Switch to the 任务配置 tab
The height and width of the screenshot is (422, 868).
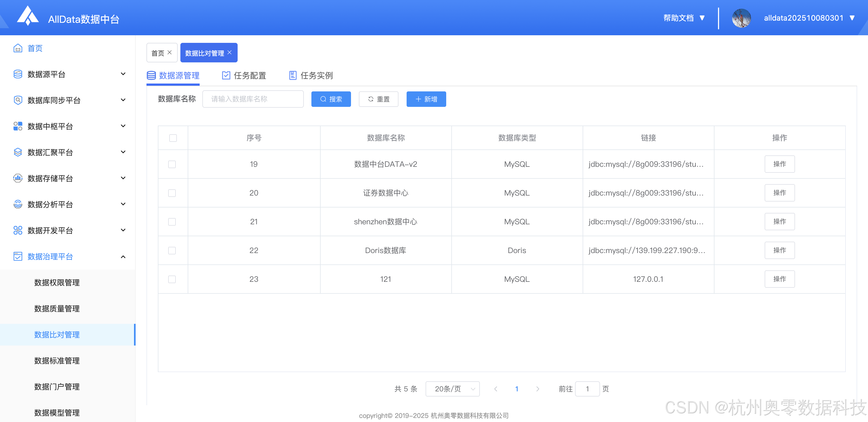tap(250, 75)
